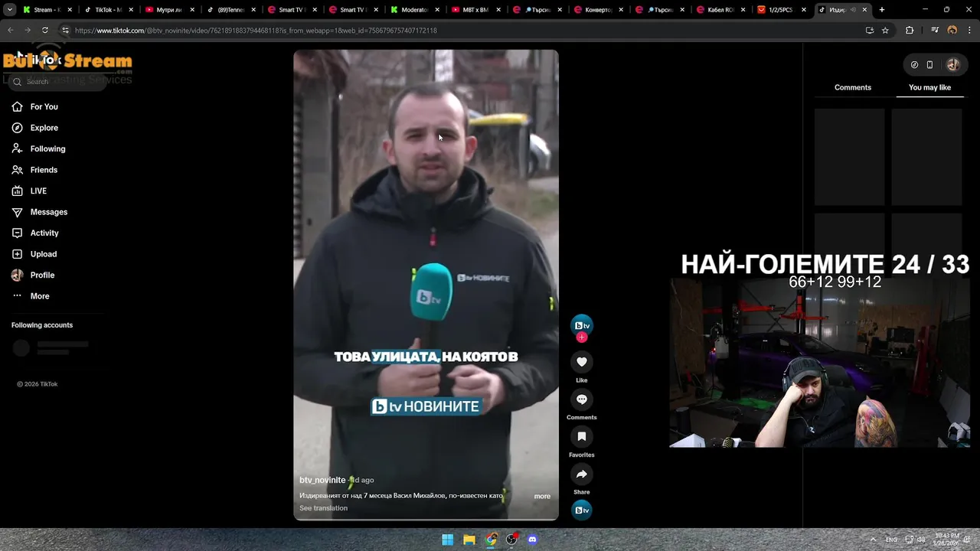
Task: Switch to the 'Мутри' YouTube tab
Action: [x=168, y=10]
